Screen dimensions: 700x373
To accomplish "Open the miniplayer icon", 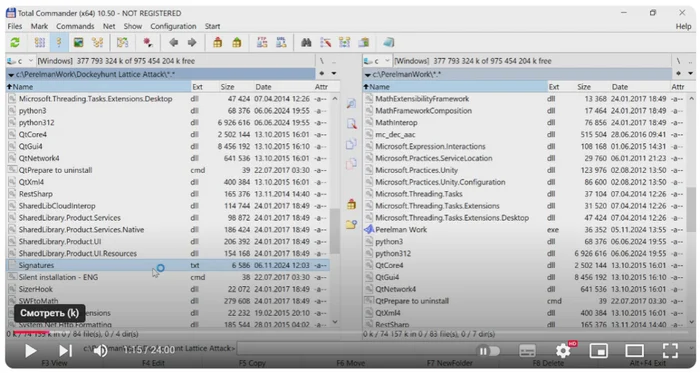I will [599, 351].
